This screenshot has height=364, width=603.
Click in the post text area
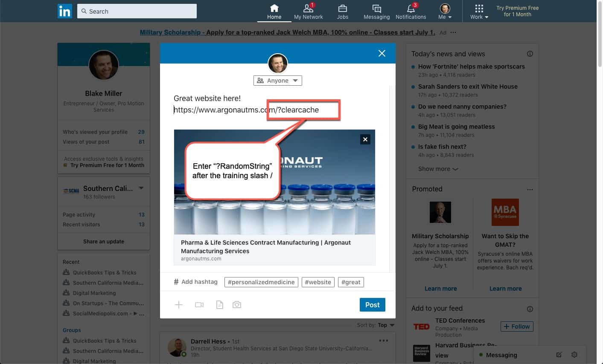pos(274,104)
